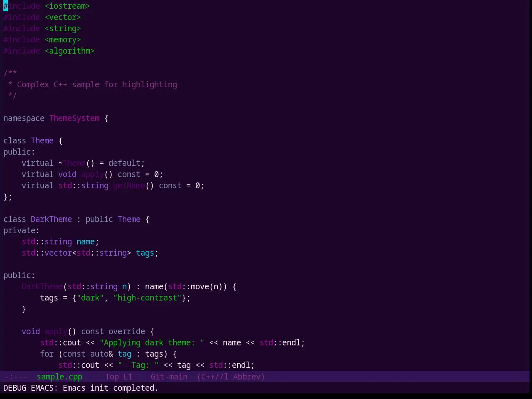Click 'Theme' in 'class Theme {' line

(42, 140)
